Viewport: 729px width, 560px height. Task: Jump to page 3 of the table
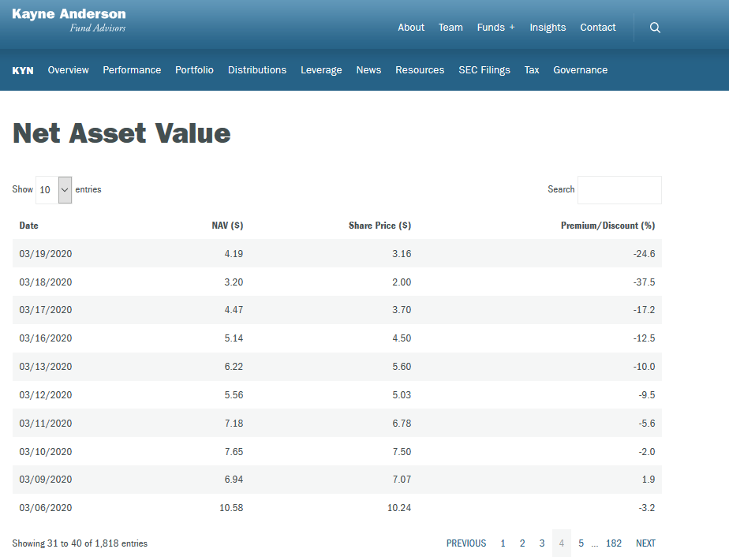(542, 543)
